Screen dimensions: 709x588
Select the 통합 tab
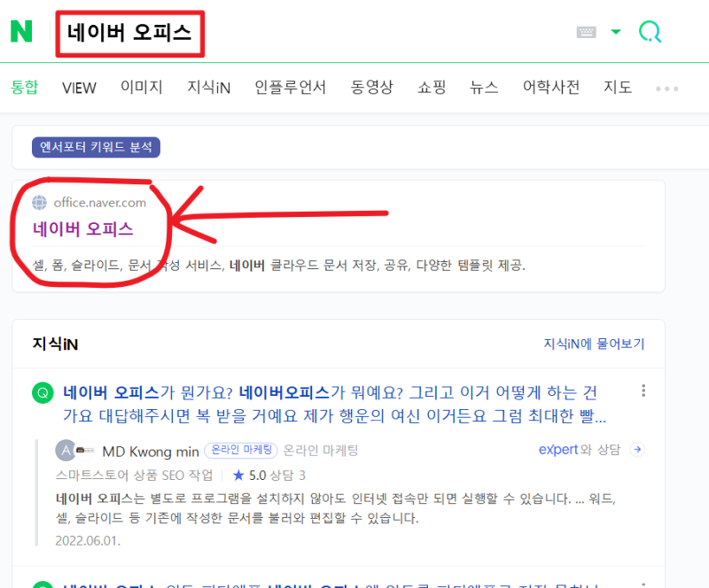(25, 87)
